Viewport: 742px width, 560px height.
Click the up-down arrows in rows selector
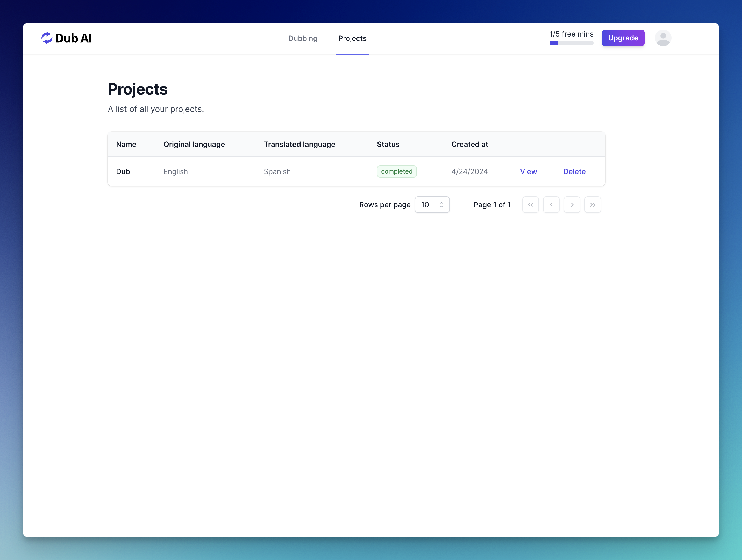(441, 205)
